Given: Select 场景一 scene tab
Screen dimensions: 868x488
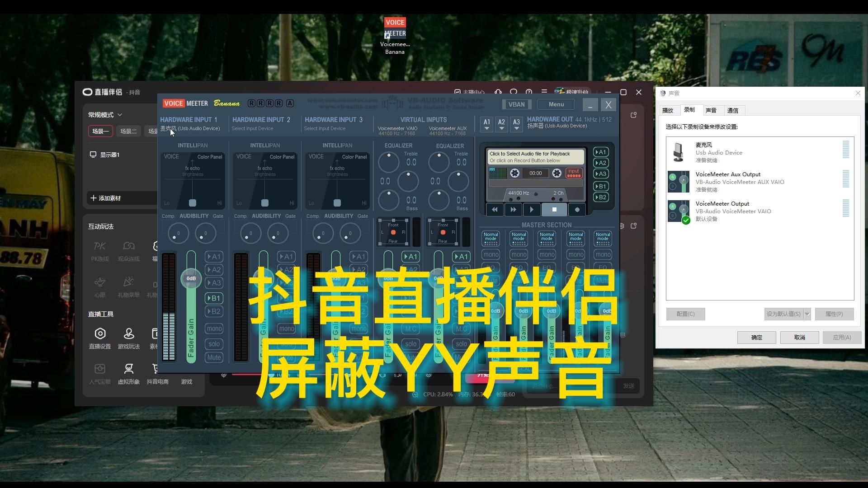Looking at the screenshot, I should [100, 131].
